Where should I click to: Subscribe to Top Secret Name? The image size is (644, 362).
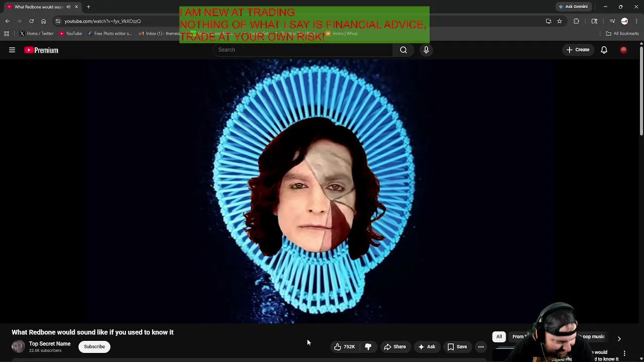point(94,346)
